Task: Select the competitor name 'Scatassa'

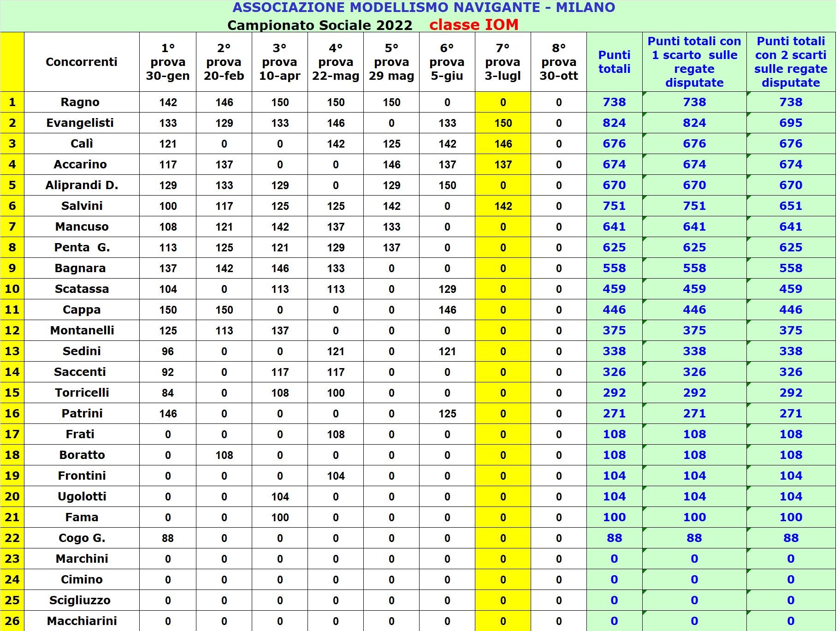Action: pos(82,289)
